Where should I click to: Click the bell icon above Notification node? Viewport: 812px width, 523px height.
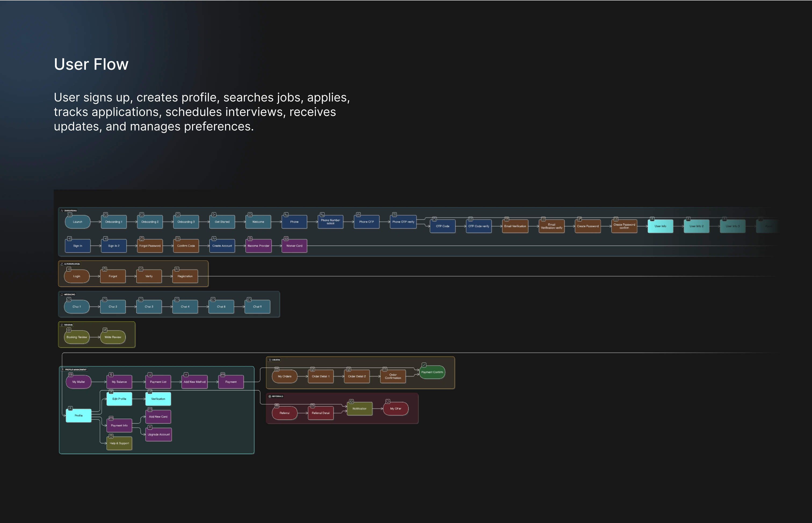click(x=351, y=401)
